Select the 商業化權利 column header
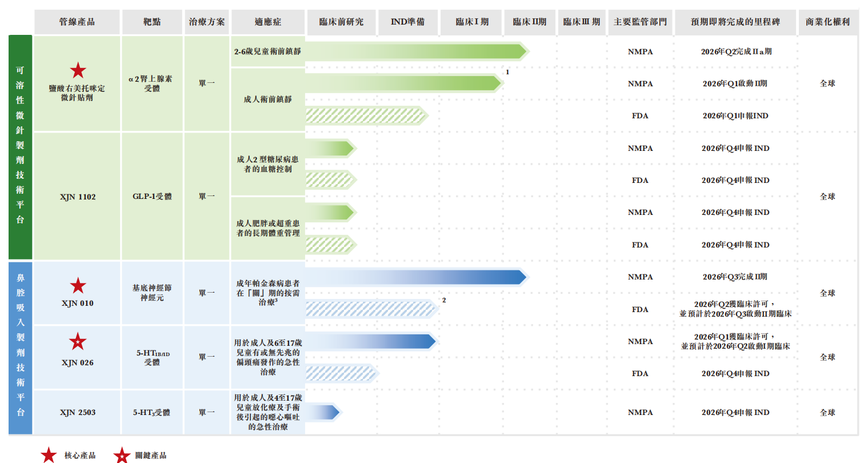Screen dimensions: 860x463 pos(828,22)
